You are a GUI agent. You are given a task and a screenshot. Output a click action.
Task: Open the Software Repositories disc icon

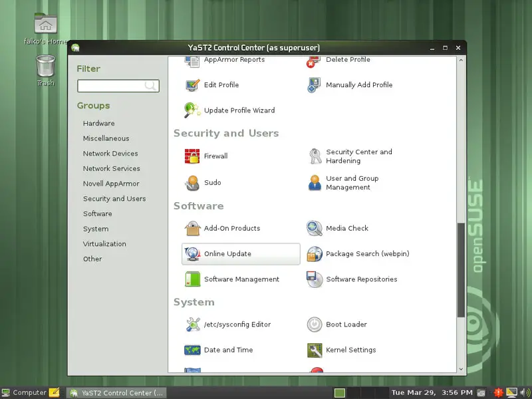point(315,279)
